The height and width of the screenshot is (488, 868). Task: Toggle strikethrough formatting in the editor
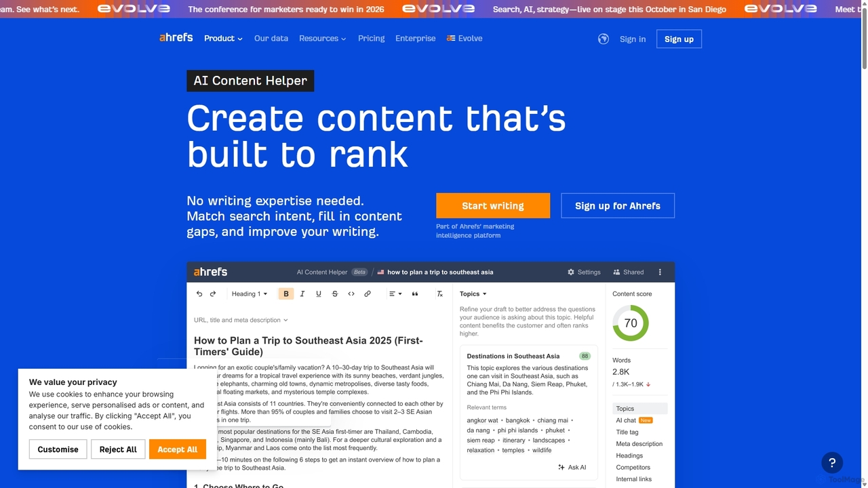[x=335, y=293]
